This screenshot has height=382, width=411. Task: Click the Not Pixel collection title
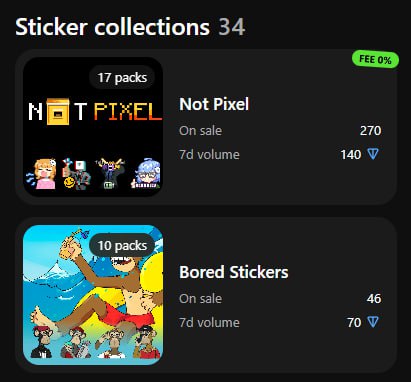coord(214,104)
